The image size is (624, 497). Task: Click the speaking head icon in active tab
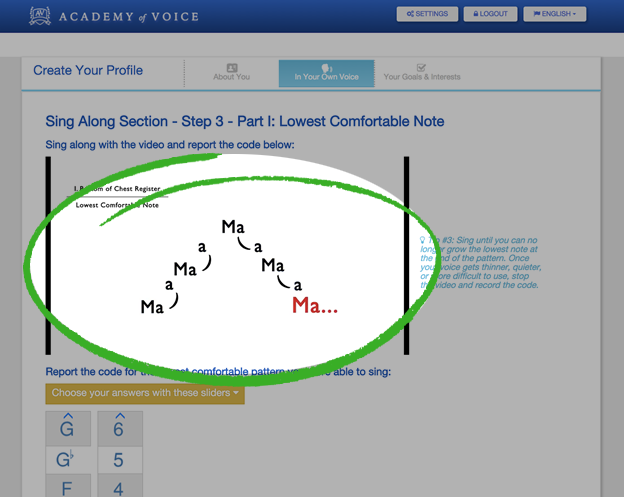[x=326, y=68]
